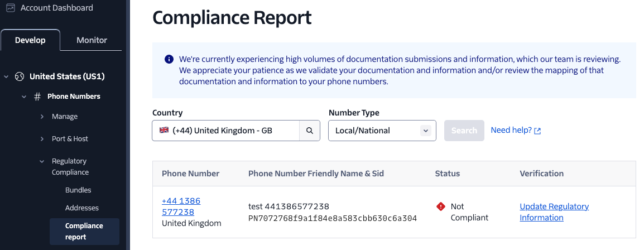Viewport: 644px width, 250px height.
Task: Click the Search button
Action: click(x=464, y=131)
